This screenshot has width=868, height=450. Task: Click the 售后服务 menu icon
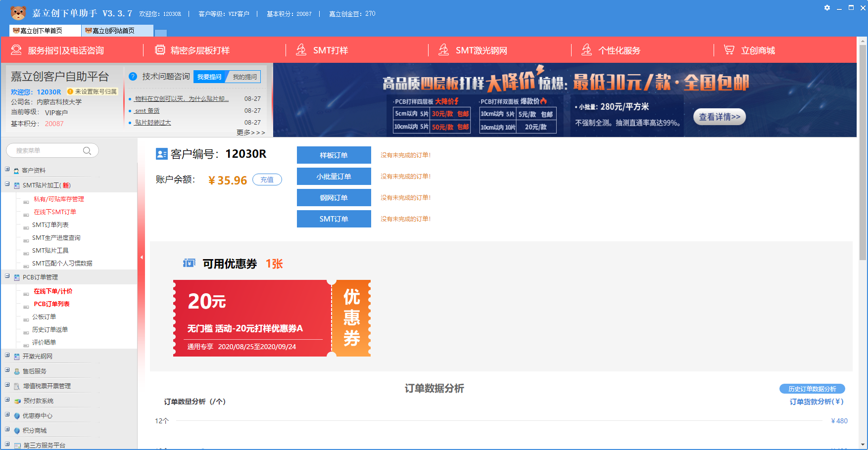[17, 372]
